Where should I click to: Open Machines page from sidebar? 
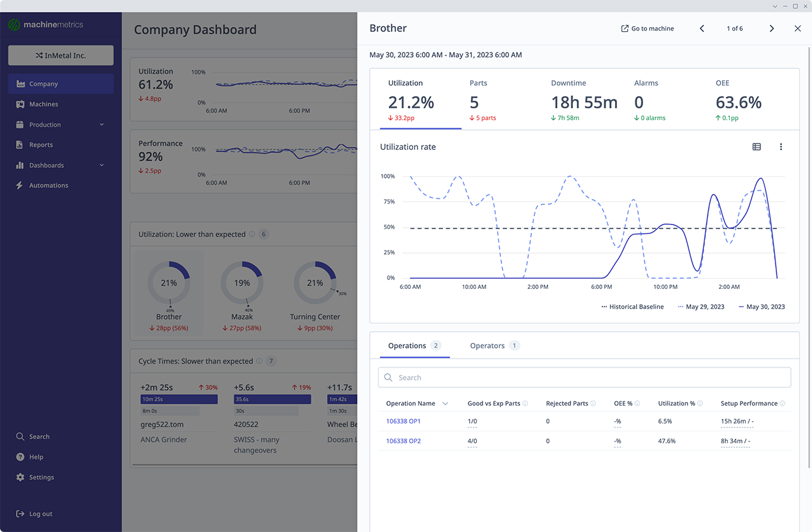(61, 104)
